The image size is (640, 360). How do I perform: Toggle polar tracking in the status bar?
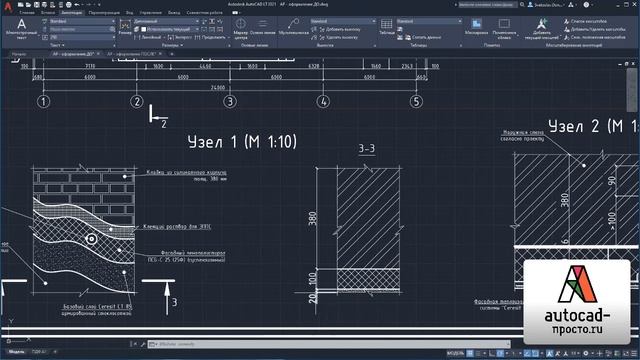point(500,353)
